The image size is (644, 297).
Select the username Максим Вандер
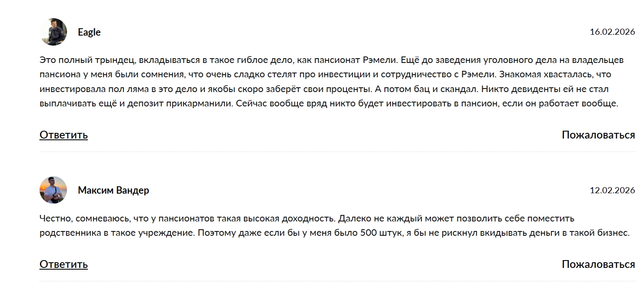[113, 190]
